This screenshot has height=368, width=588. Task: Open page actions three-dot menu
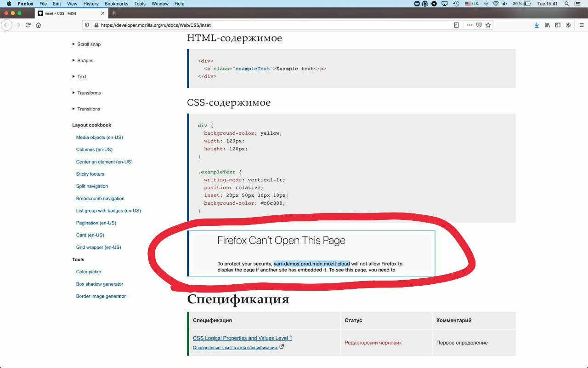(469, 25)
